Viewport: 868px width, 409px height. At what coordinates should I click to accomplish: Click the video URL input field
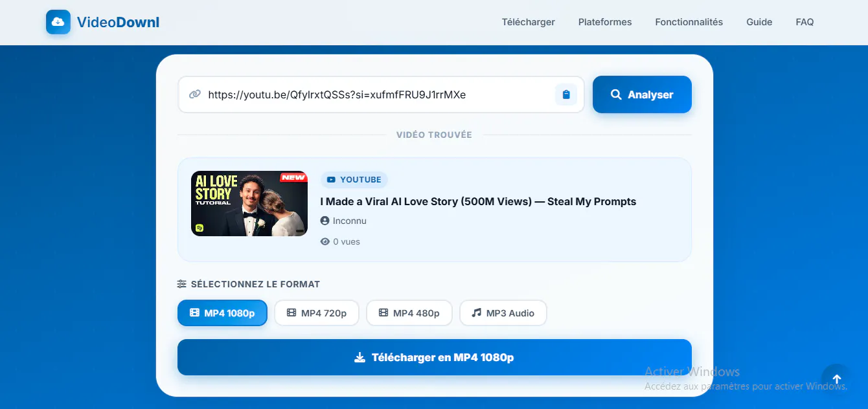click(x=381, y=94)
